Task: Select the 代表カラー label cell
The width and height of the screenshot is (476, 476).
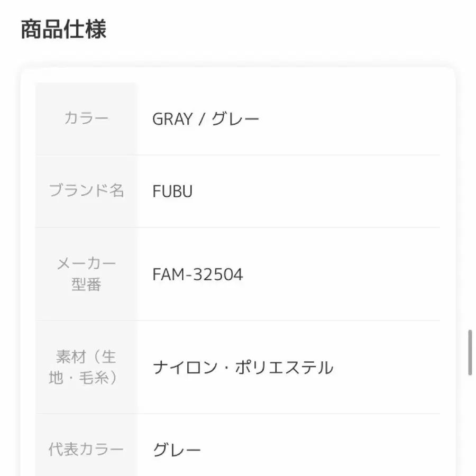Action: (86, 450)
